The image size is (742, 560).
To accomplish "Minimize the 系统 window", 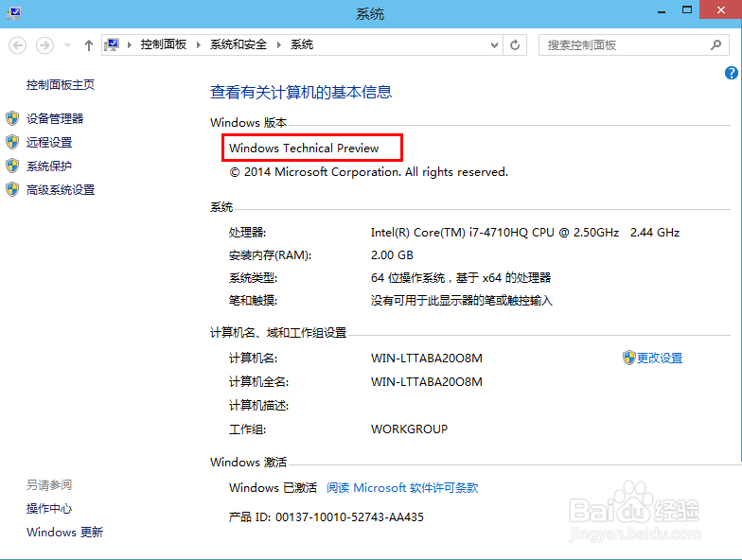I will (x=662, y=11).
